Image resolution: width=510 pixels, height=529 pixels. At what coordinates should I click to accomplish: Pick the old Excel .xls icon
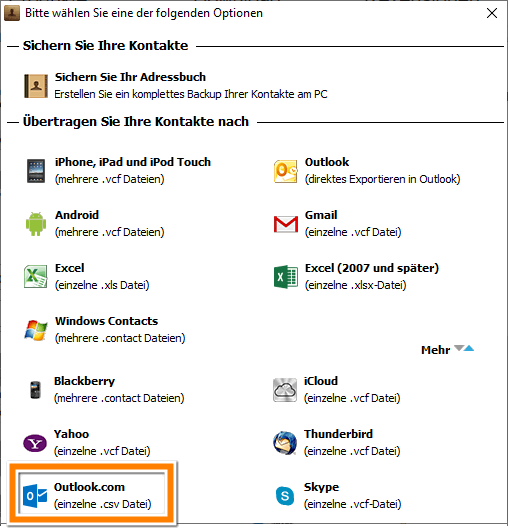pos(36,277)
